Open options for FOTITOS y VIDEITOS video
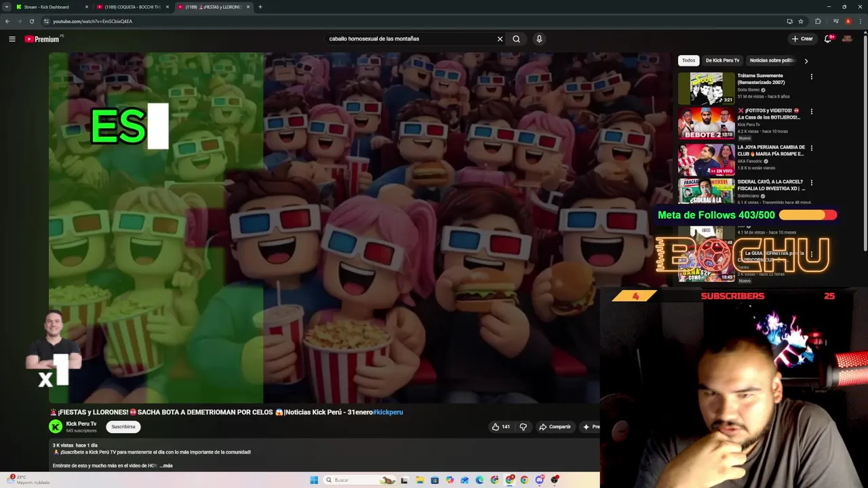Image resolution: width=868 pixels, height=488 pixels. [811, 111]
